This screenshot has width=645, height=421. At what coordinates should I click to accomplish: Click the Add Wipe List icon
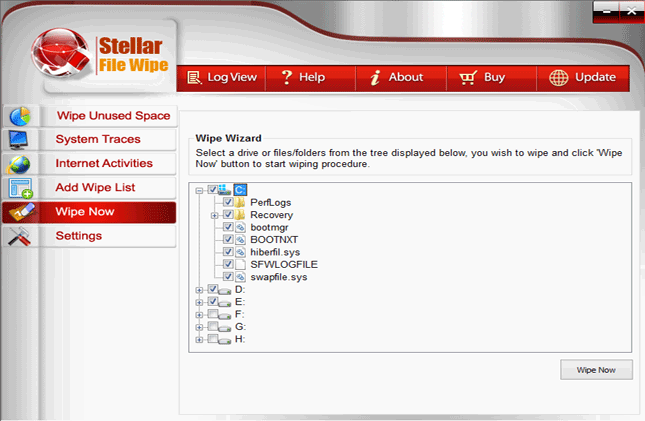[21, 188]
